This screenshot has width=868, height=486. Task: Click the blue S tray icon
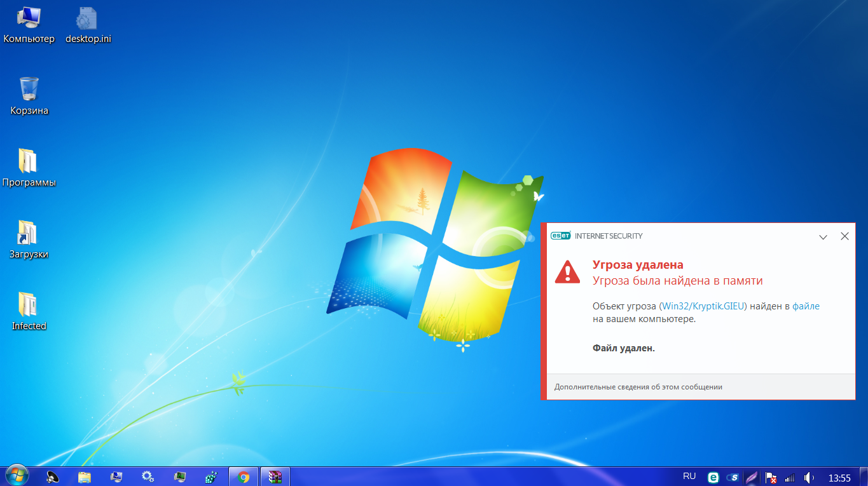tap(733, 478)
